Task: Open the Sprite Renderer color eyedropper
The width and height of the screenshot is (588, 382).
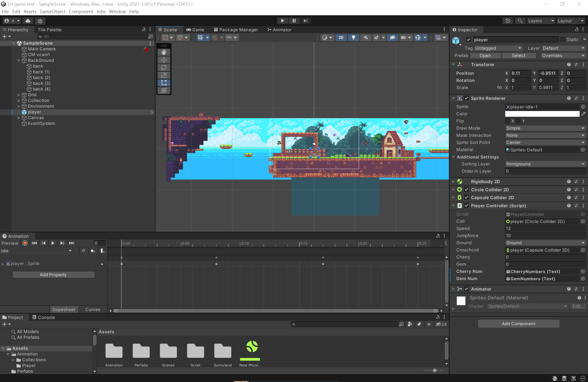Action: [583, 114]
